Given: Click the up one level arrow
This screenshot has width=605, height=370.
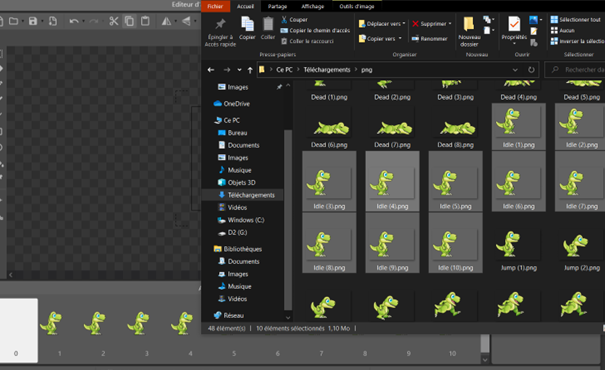Looking at the screenshot, I should pos(250,70).
